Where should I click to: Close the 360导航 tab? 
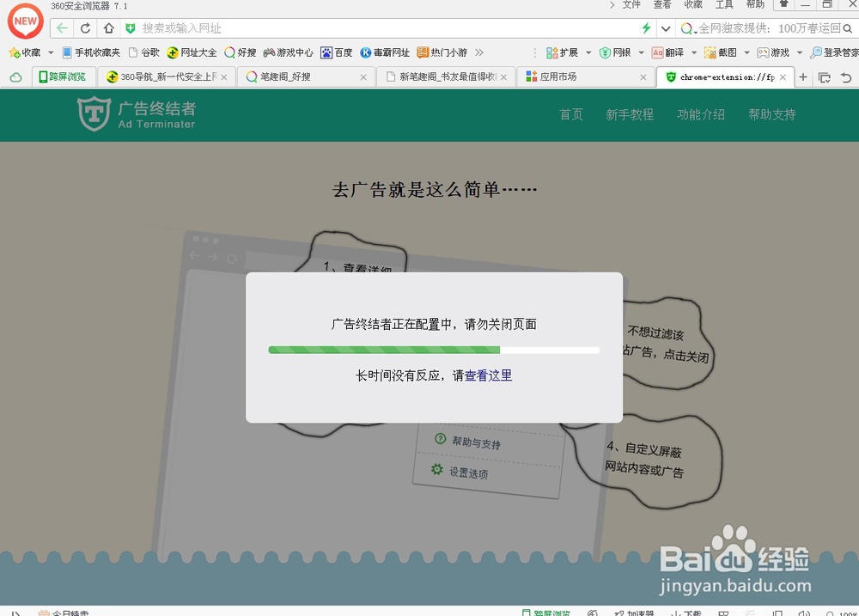coord(223,77)
